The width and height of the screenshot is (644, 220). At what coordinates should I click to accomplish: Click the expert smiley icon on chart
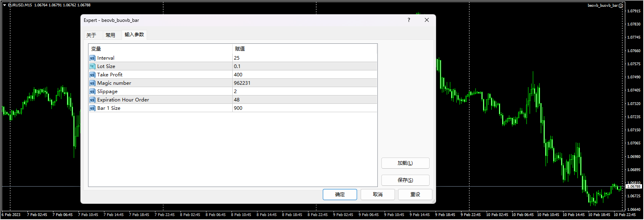tap(620, 6)
